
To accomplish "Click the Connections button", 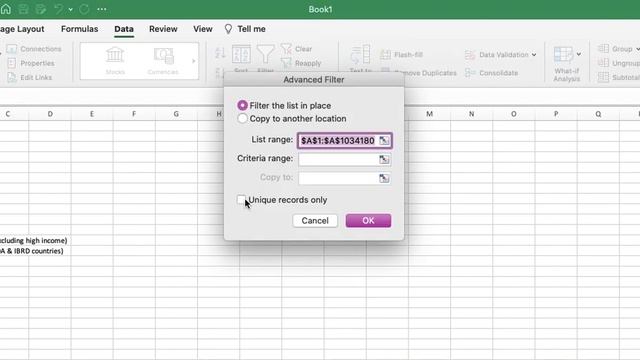I will pos(34,49).
